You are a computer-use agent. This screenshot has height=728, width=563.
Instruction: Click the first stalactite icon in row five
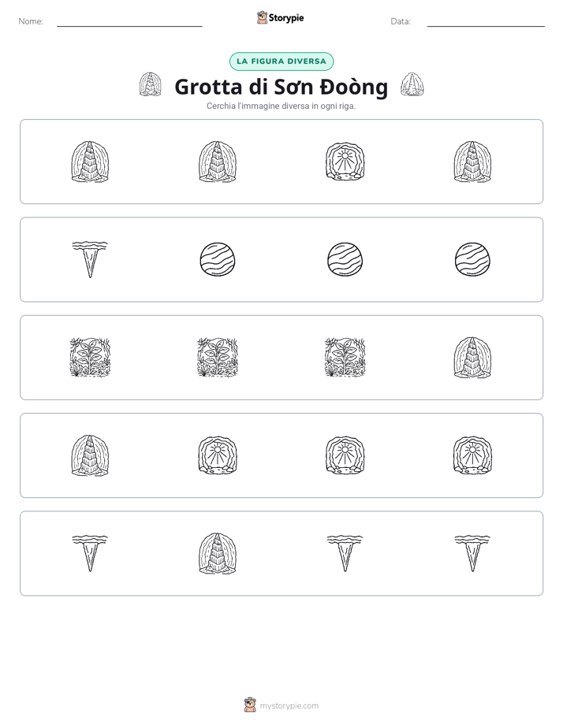(x=90, y=553)
